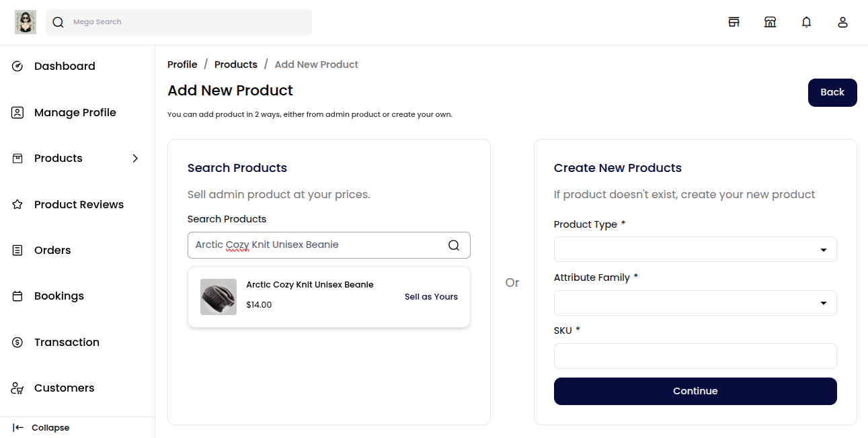This screenshot has height=438, width=868.
Task: Open the notification bell in the header
Action: pyautogui.click(x=806, y=21)
